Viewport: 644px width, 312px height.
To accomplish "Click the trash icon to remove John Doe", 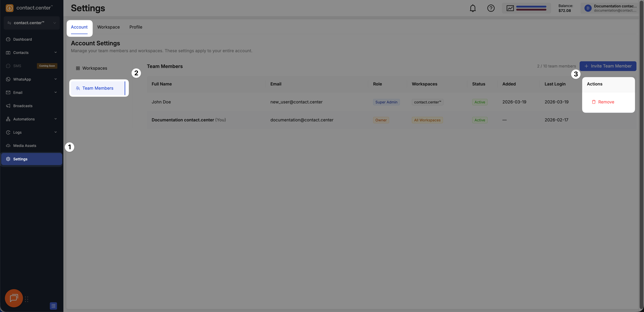I will [x=594, y=102].
